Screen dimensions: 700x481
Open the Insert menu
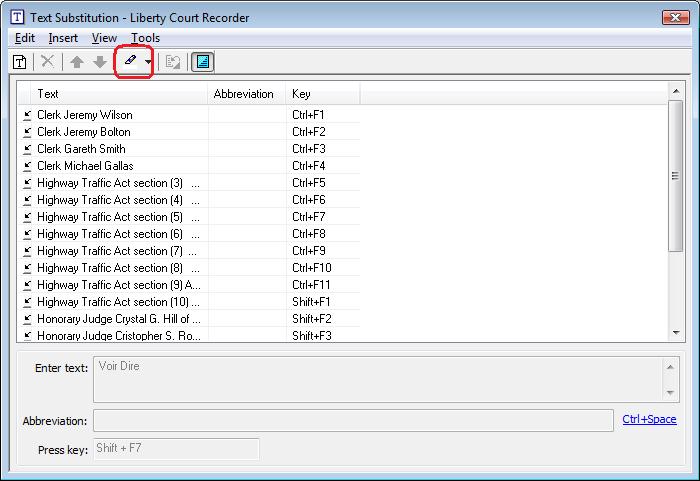tap(63, 38)
